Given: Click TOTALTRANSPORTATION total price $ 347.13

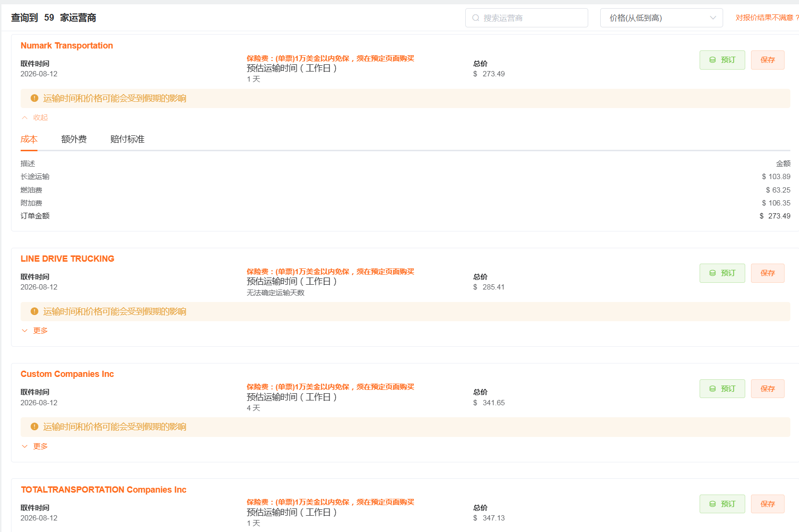Looking at the screenshot, I should click(489, 518).
